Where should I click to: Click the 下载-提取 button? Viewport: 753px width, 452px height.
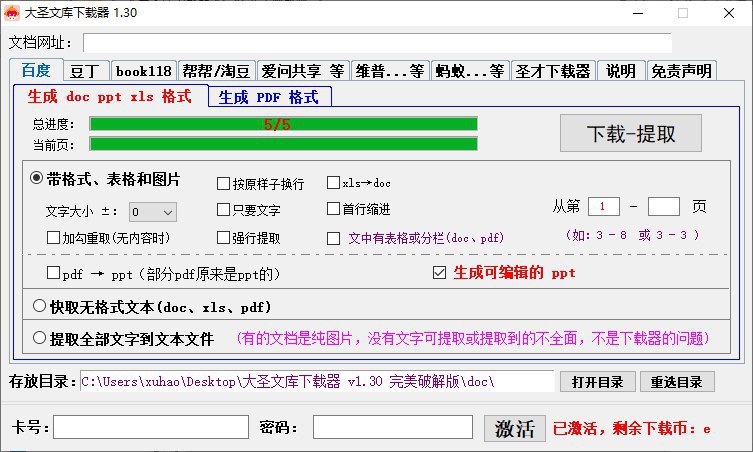[x=631, y=133]
